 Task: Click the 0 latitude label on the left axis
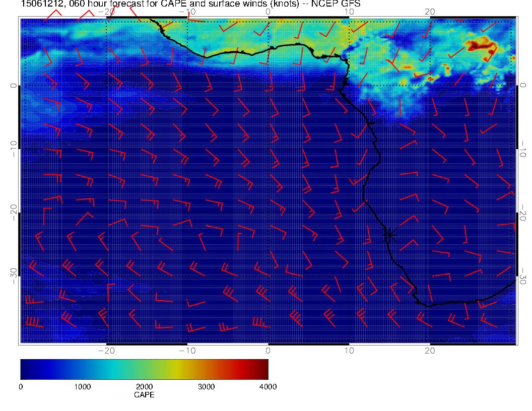pos(14,86)
